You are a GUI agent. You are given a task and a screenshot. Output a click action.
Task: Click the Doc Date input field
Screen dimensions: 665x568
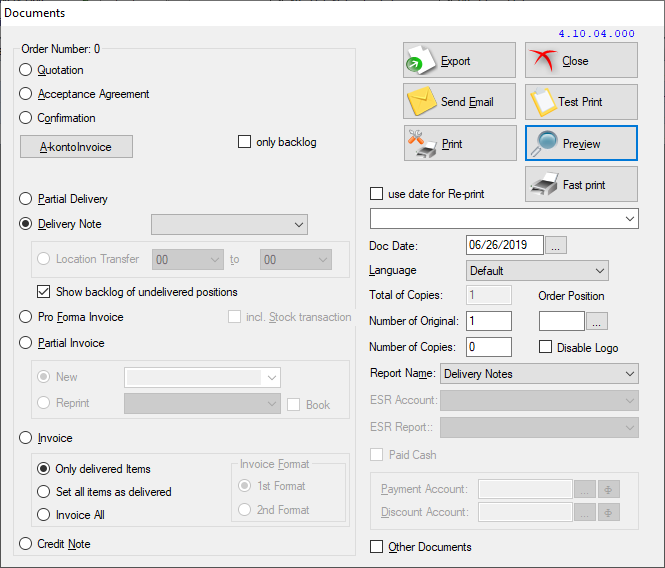(505, 245)
